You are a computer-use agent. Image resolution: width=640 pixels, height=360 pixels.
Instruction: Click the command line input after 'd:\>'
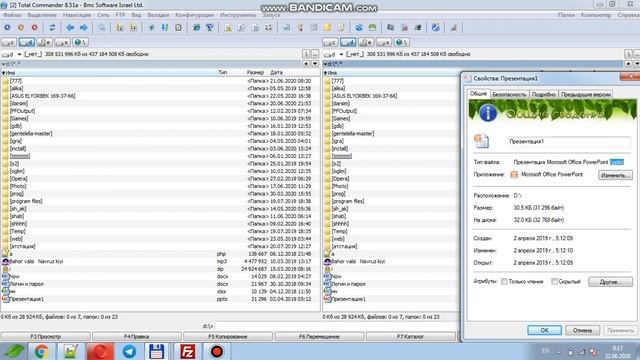point(337,326)
